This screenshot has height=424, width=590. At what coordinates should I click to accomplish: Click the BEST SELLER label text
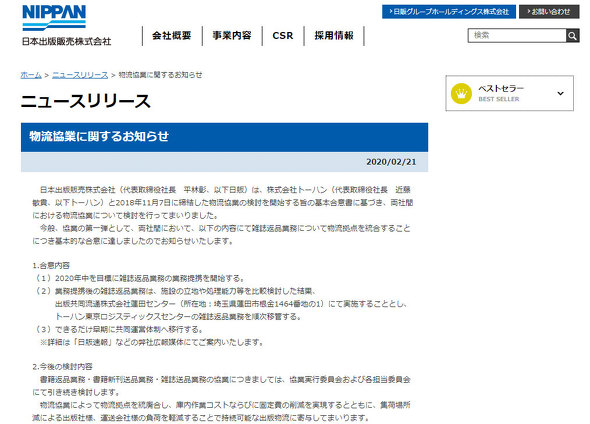tap(499, 99)
